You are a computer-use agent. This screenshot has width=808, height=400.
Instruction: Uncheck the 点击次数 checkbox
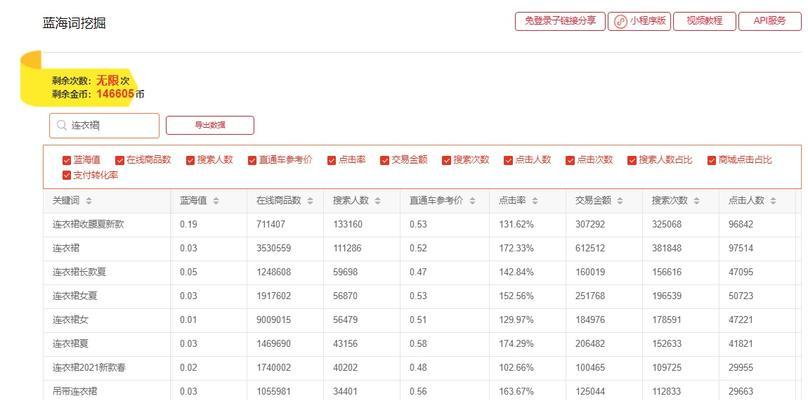570,160
